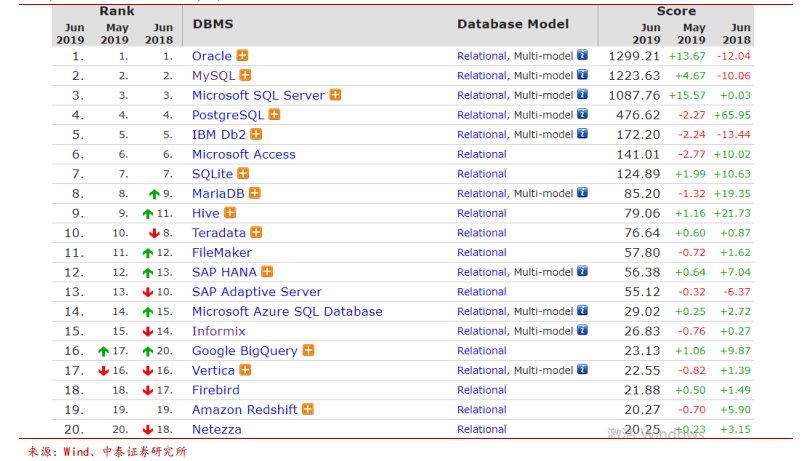Open the Netezza link

point(217,429)
